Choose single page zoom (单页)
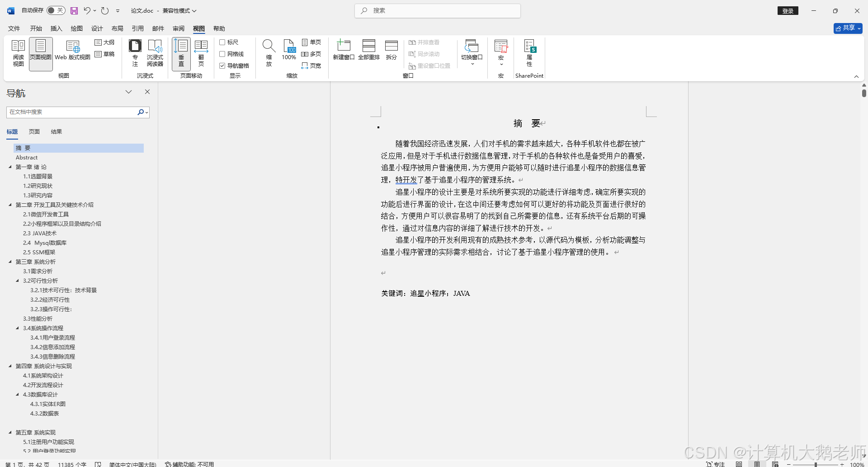868x467 pixels. [x=311, y=42]
